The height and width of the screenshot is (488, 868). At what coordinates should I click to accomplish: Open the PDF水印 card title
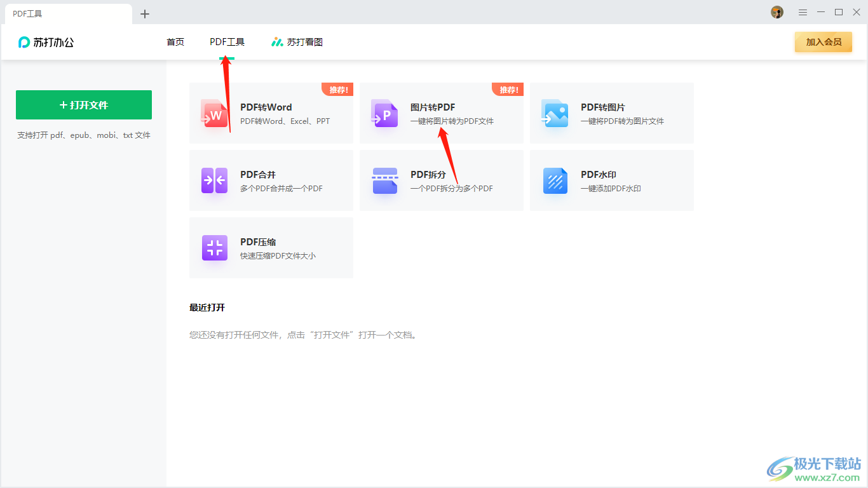tap(599, 175)
